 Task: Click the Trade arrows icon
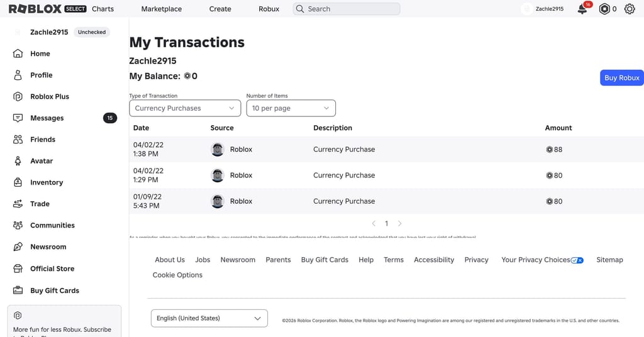tap(18, 204)
